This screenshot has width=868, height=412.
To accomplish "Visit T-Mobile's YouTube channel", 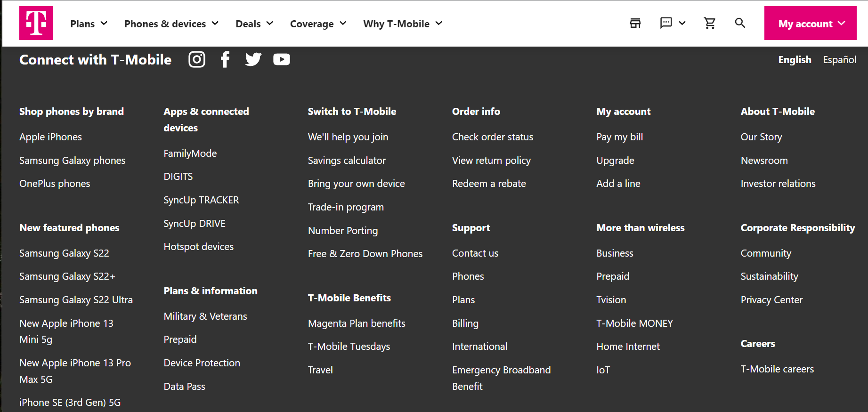I will [282, 59].
